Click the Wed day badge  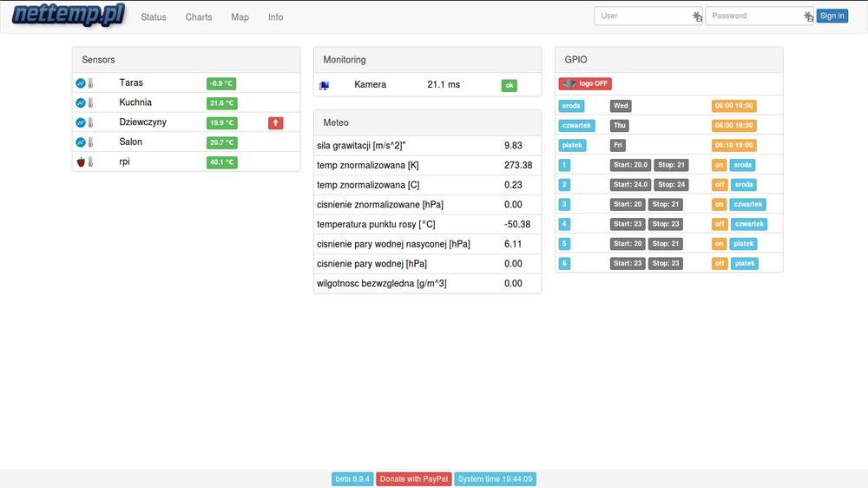click(x=621, y=106)
